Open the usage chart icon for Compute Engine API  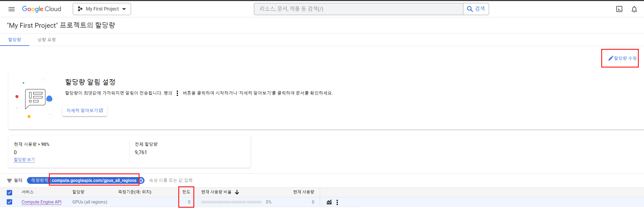[x=329, y=202]
